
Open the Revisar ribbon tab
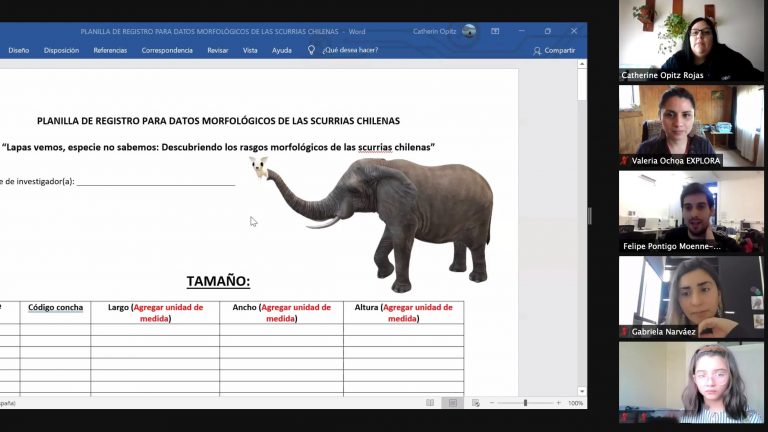pos(217,50)
